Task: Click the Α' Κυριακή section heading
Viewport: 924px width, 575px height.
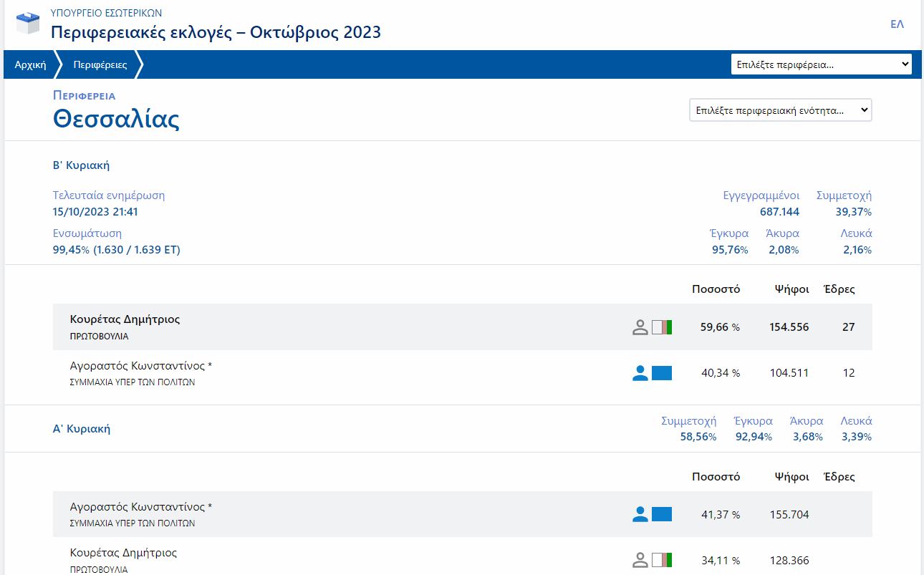Action: click(x=82, y=429)
